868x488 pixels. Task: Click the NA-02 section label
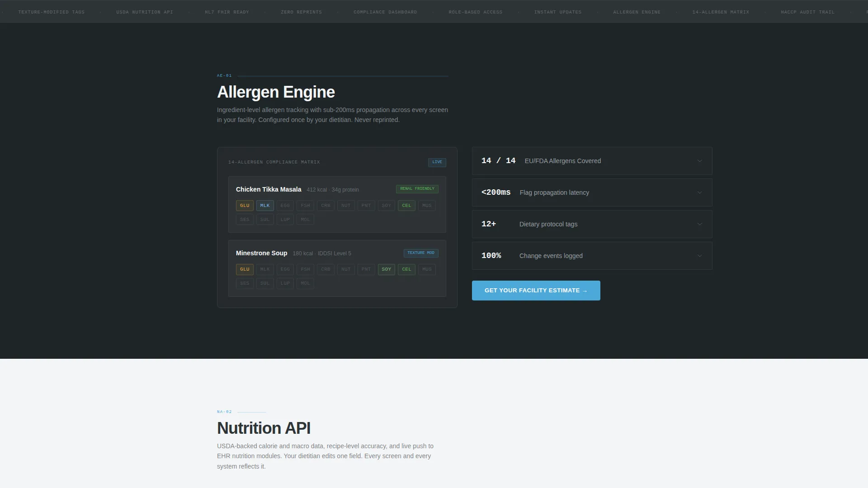click(224, 412)
